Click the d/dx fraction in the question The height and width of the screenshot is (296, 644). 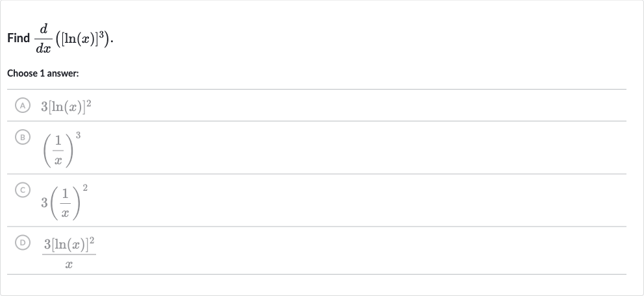click(x=43, y=38)
